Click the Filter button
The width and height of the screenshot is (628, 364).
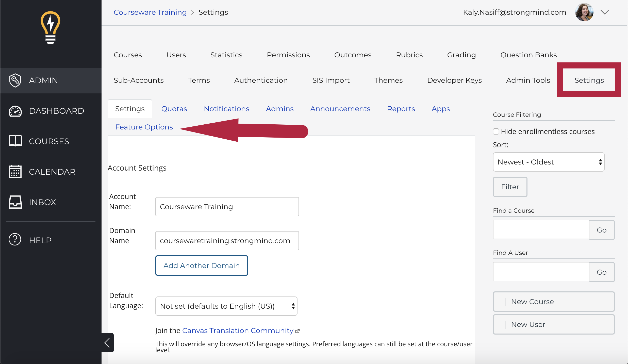(x=510, y=187)
